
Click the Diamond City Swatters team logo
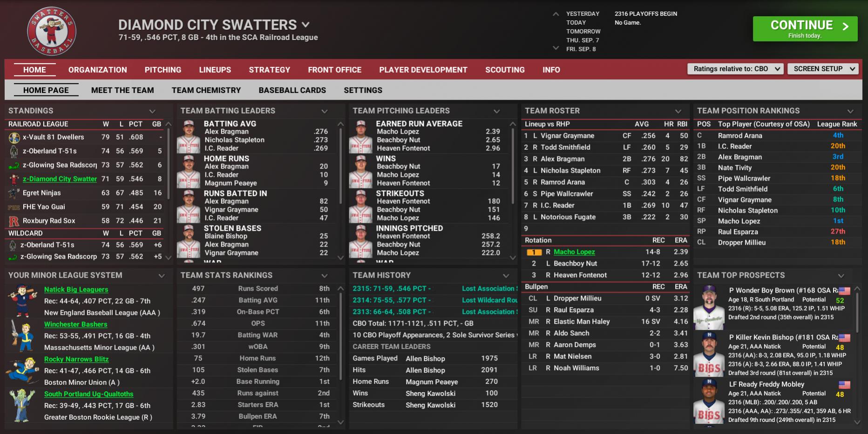click(51, 31)
